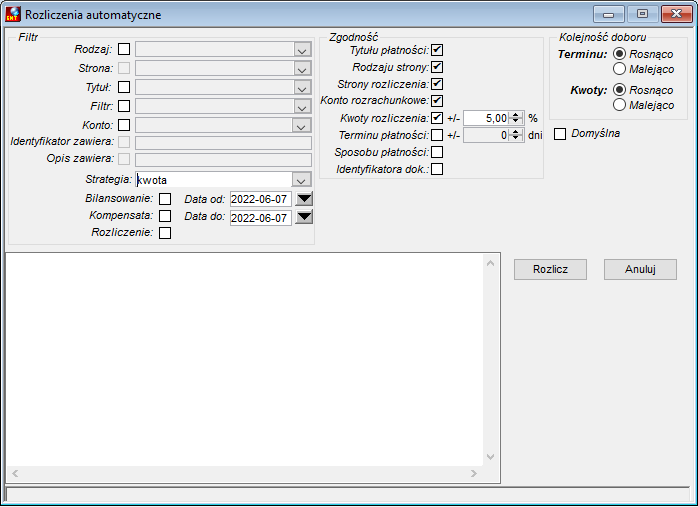The image size is (698, 507).
Task: Open the Data do calendar picker
Action: [x=304, y=217]
